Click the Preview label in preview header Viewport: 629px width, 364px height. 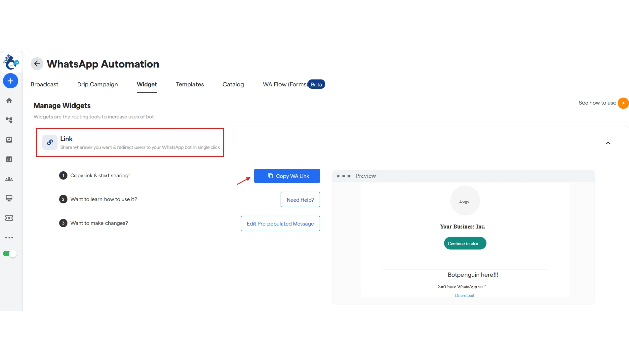[365, 176]
